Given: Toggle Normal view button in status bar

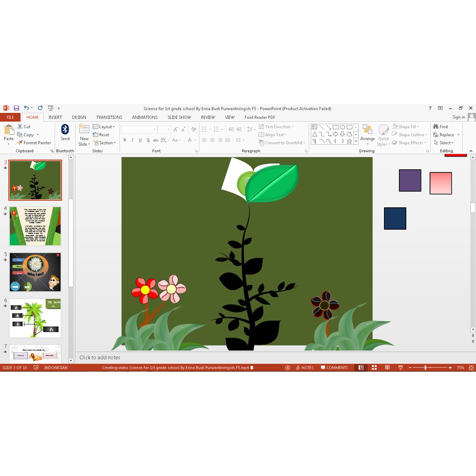Looking at the screenshot, I should pyautogui.click(x=361, y=368).
